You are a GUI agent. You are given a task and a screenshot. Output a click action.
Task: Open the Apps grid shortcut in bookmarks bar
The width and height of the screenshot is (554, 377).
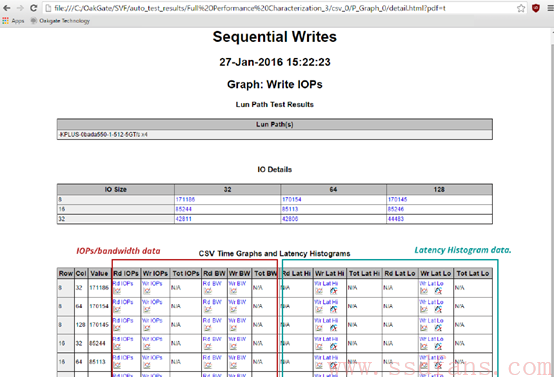coord(13,21)
